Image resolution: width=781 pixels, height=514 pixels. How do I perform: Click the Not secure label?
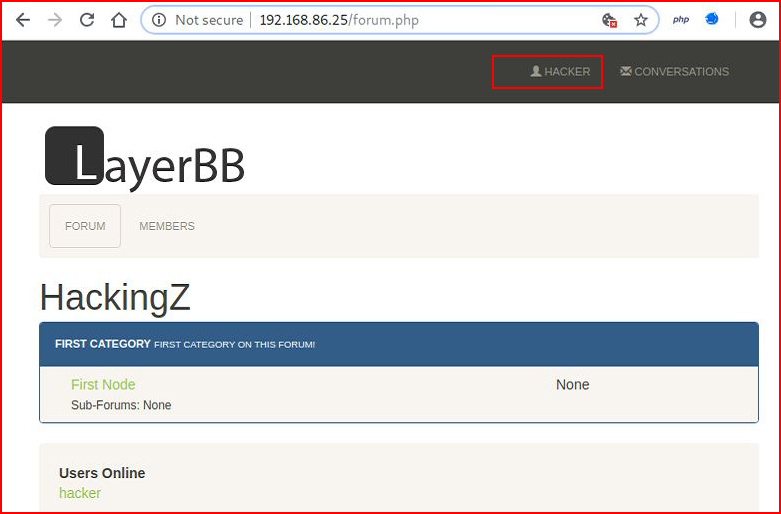click(x=209, y=20)
